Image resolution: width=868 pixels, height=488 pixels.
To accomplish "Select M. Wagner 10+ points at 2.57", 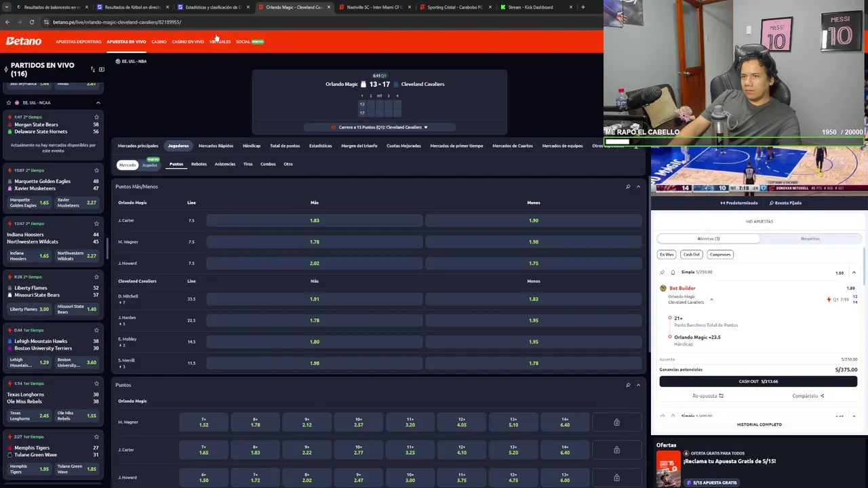I will click(x=358, y=422).
